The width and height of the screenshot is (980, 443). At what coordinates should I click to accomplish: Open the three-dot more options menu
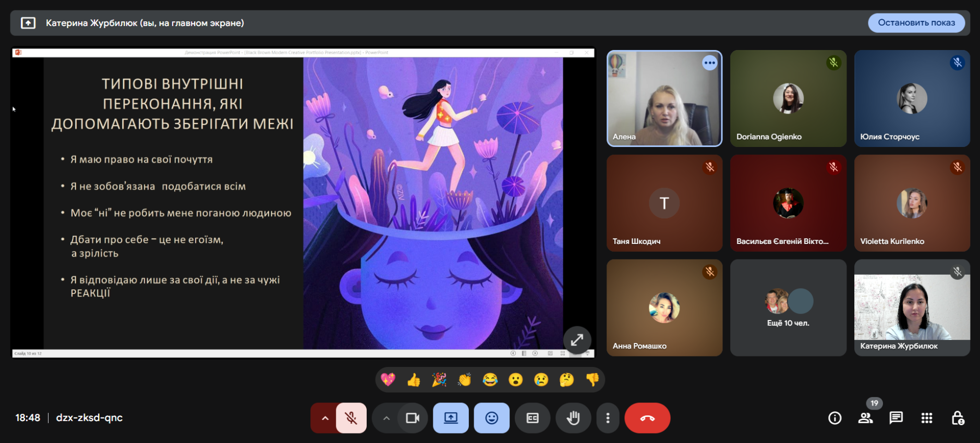(608, 418)
